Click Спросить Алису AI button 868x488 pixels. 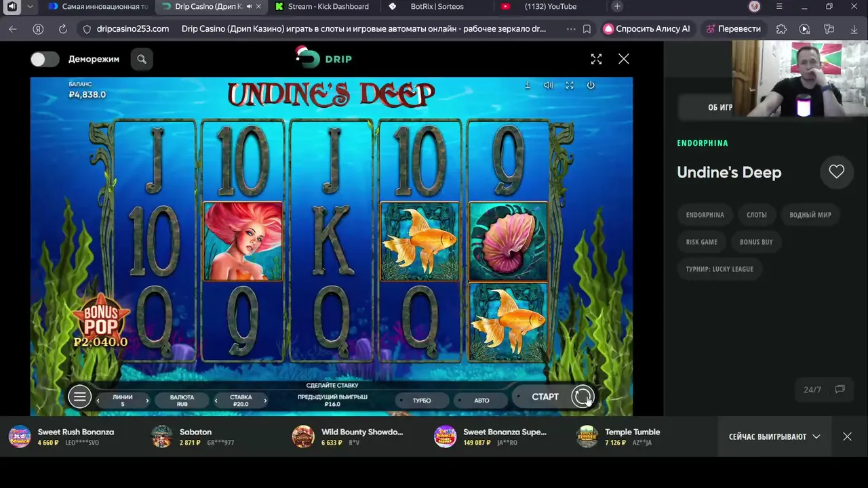pyautogui.click(x=647, y=29)
